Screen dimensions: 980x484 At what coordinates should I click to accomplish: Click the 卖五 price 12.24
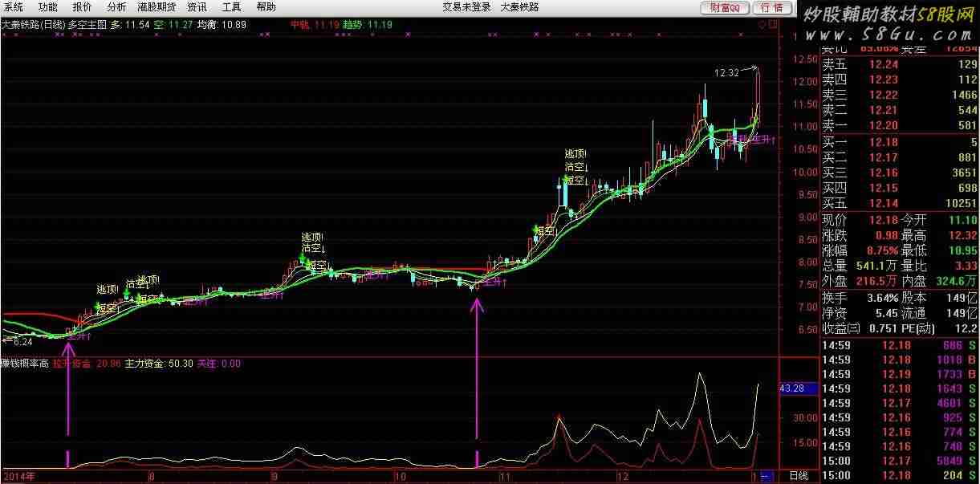pyautogui.click(x=884, y=64)
